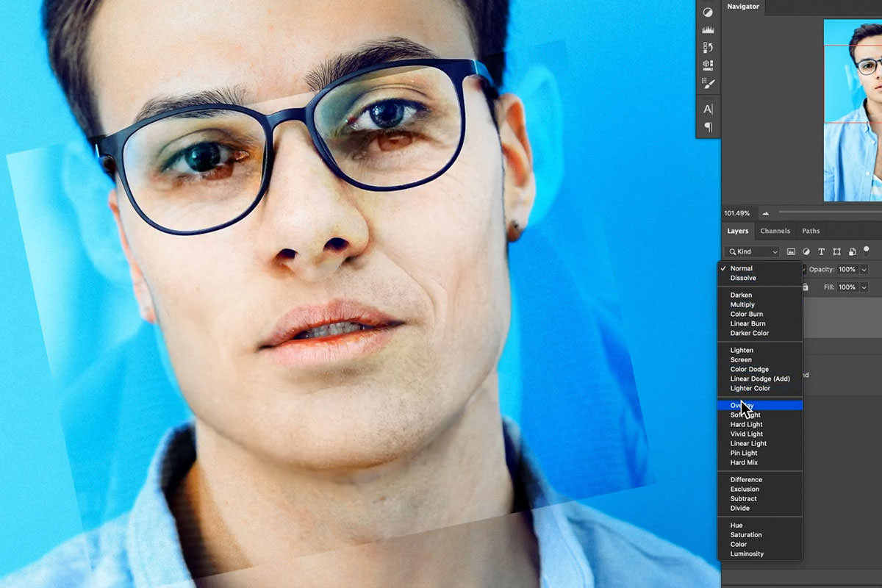This screenshot has height=588, width=882.
Task: Toggle layer filtering on or off switch
Action: 867,250
